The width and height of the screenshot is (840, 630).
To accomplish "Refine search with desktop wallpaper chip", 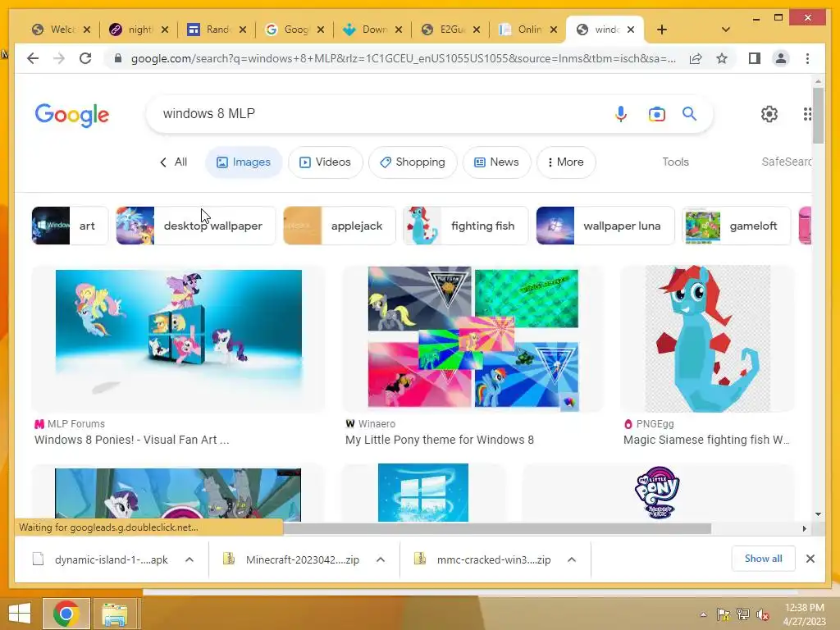I will 195,226.
